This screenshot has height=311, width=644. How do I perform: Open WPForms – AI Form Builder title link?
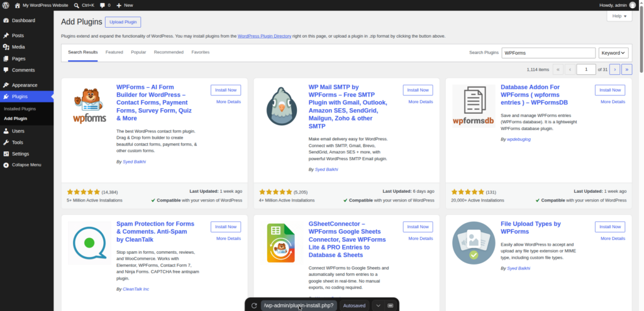155,102
